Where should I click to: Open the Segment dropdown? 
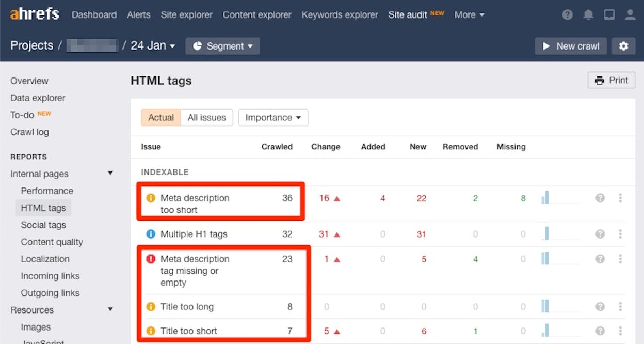(x=222, y=46)
